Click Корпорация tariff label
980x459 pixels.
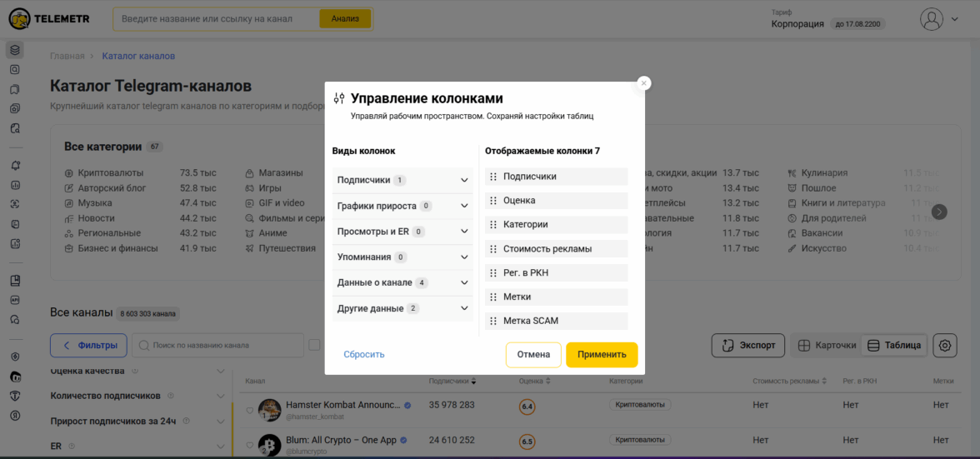pos(797,24)
